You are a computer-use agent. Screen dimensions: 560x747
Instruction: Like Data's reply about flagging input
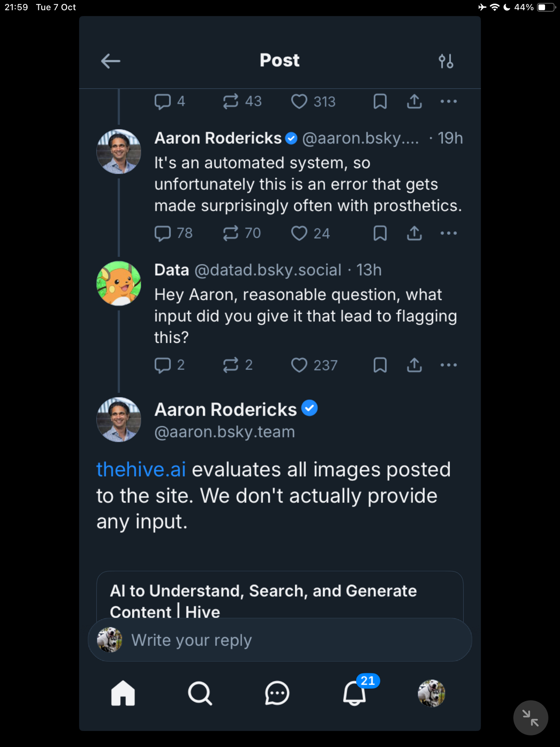pyautogui.click(x=299, y=365)
